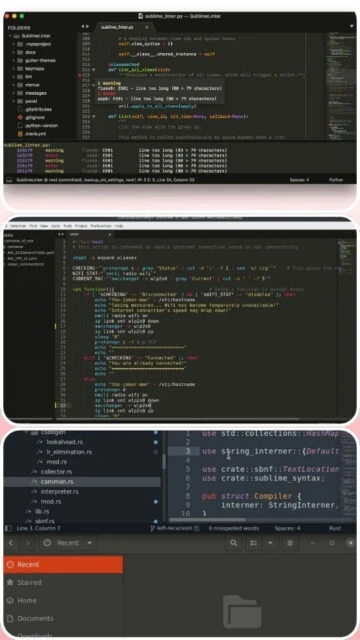Image resolution: width=360 pixels, height=640 pixels.
Task: Select common.rs in the sidebar
Action: click(82, 482)
